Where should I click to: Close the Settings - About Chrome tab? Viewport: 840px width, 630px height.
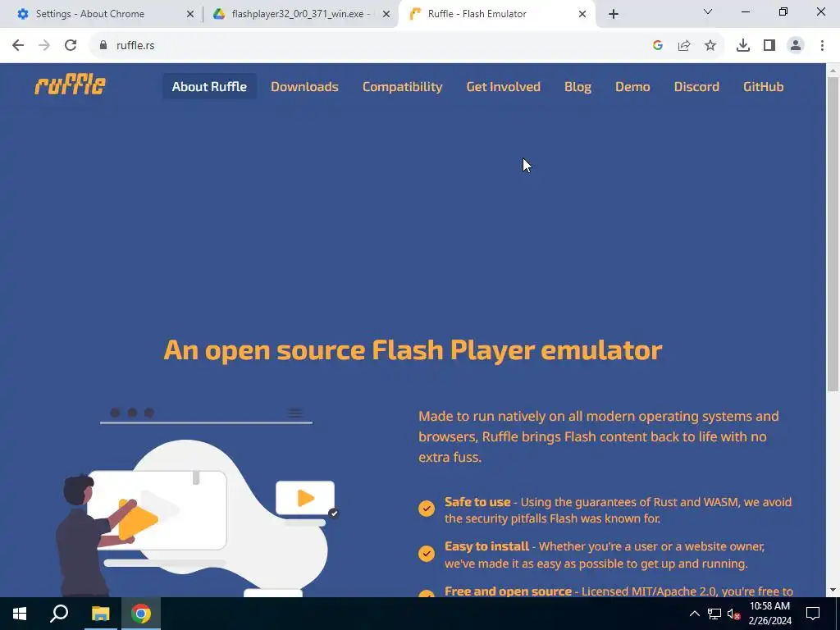click(190, 14)
